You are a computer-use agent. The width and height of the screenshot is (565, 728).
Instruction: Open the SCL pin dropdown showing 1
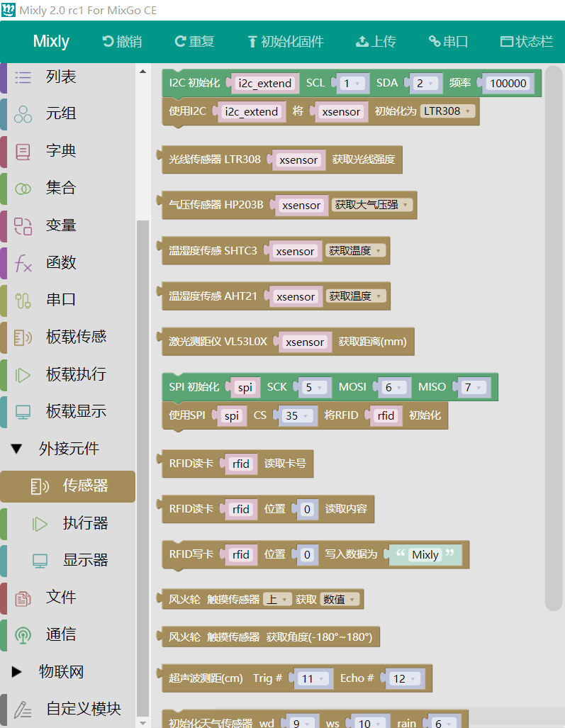tap(352, 84)
